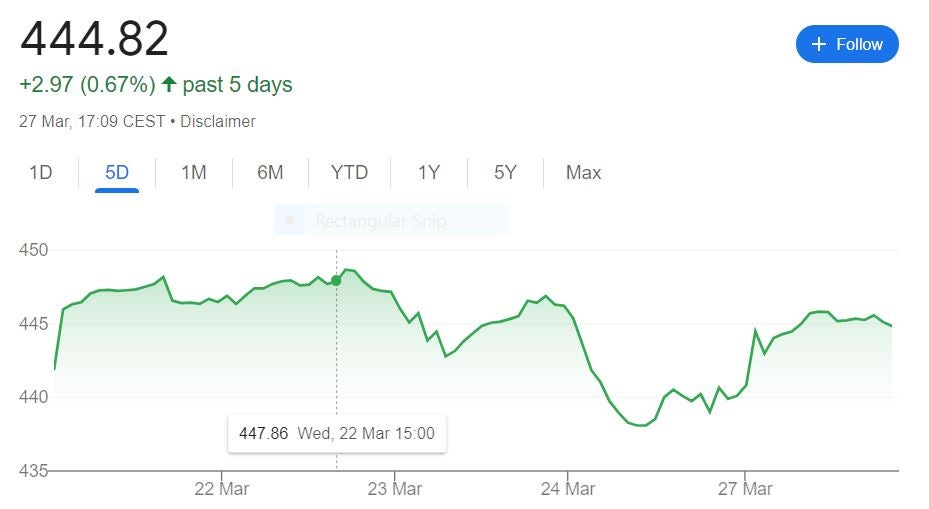
Task: Select the YTD range tab
Action: point(349,173)
